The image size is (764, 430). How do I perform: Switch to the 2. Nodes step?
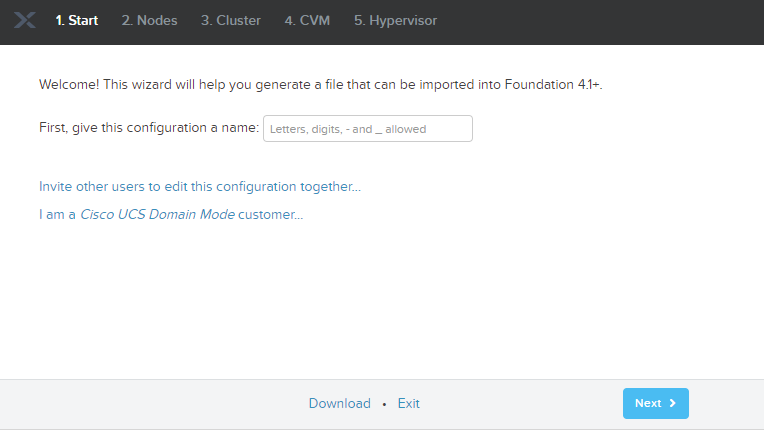pyautogui.click(x=149, y=20)
